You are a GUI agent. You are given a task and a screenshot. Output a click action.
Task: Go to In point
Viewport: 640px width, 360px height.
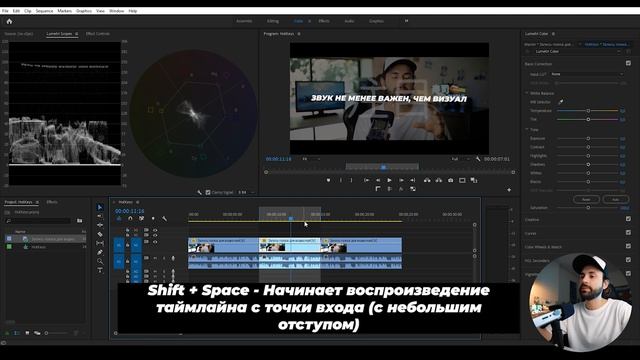point(367,180)
